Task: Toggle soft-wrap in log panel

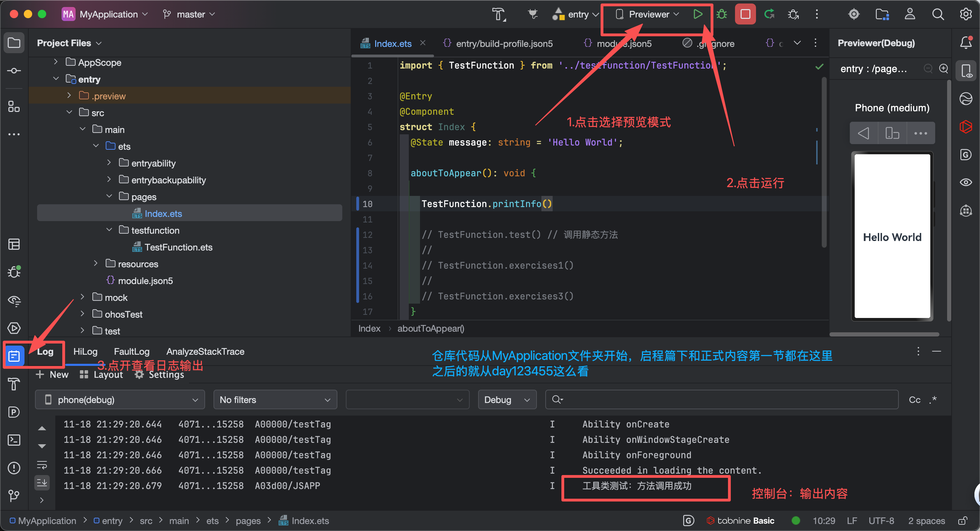Action: [42, 465]
